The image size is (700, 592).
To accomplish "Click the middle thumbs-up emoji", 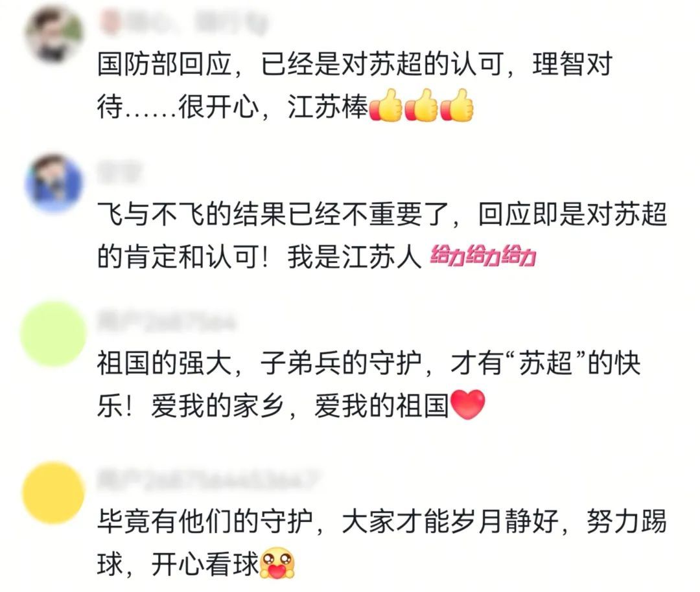I will [422, 106].
